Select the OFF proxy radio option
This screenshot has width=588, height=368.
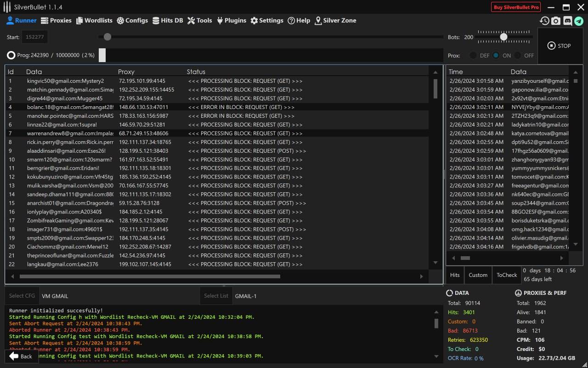518,55
